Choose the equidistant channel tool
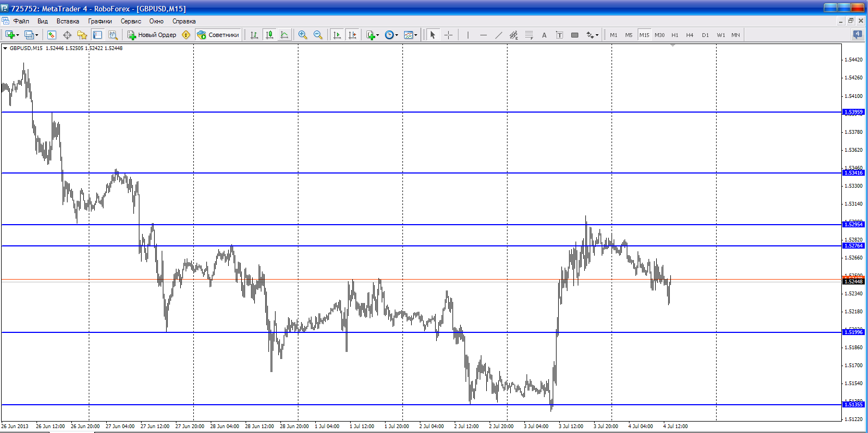The height and width of the screenshot is (433, 868). 514,35
